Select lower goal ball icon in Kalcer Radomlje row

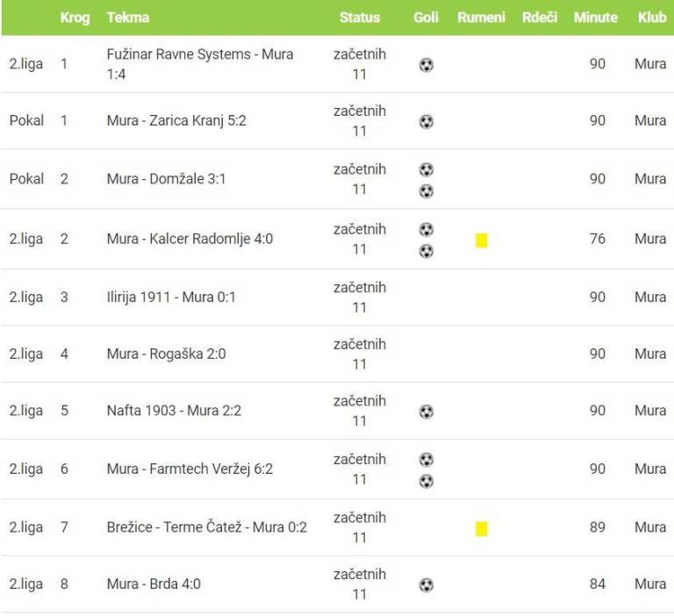pos(426,251)
